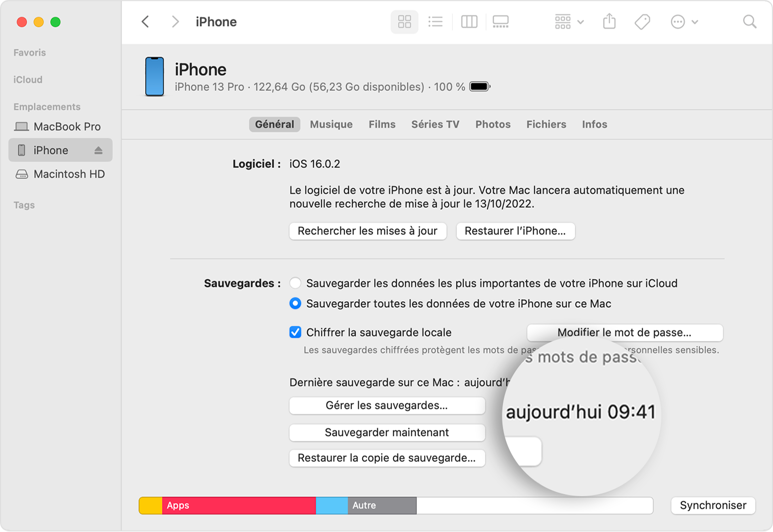Open the Musique tab
773x532 pixels.
click(x=331, y=124)
